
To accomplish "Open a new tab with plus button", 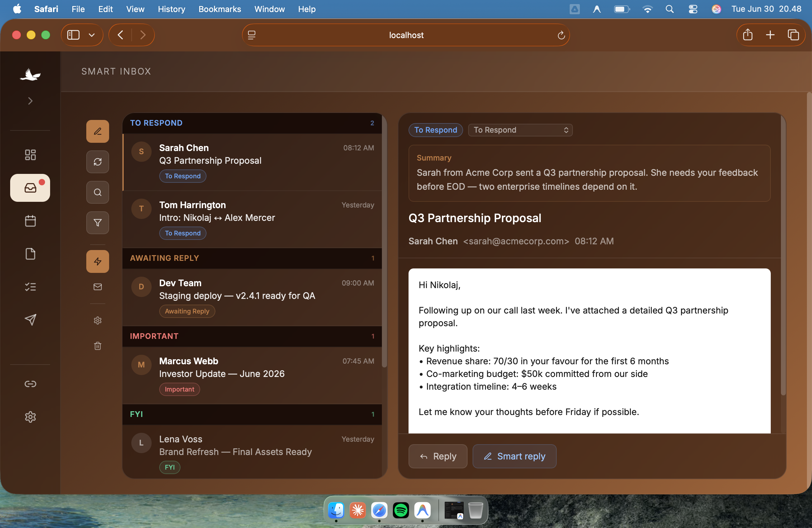I will pos(770,35).
